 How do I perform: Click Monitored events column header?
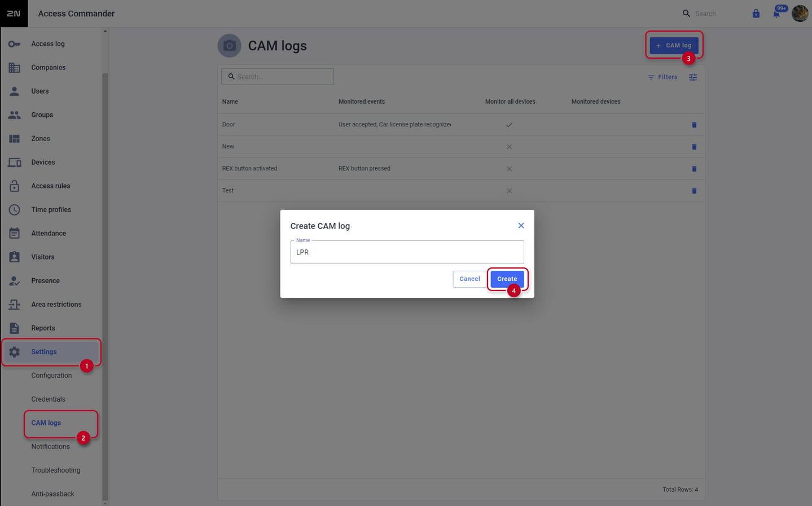362,102
